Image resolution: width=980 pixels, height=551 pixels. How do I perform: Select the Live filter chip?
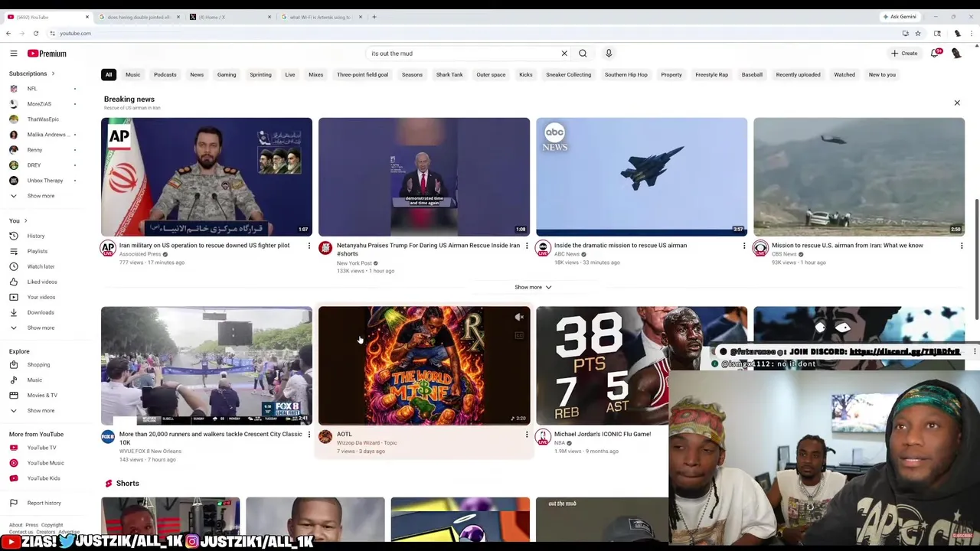pos(290,75)
